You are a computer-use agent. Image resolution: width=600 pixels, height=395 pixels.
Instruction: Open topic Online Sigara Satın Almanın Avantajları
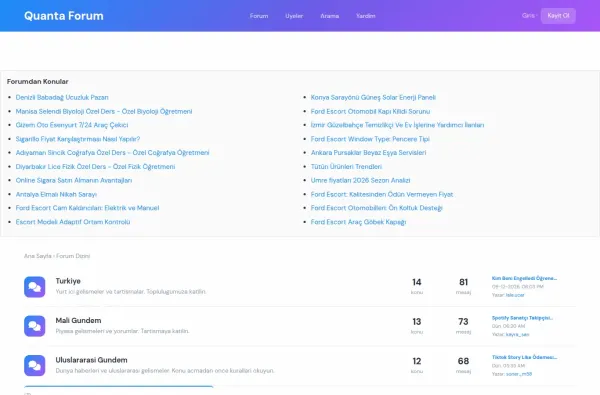coord(74,180)
